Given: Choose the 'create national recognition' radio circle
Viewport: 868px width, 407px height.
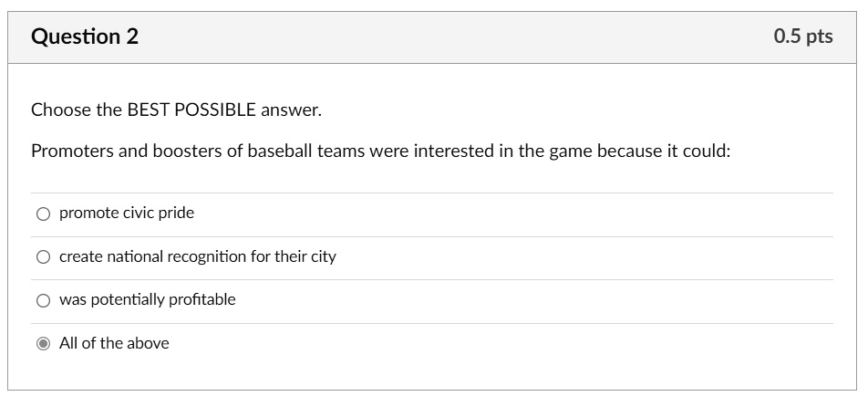Looking at the screenshot, I should (43, 257).
